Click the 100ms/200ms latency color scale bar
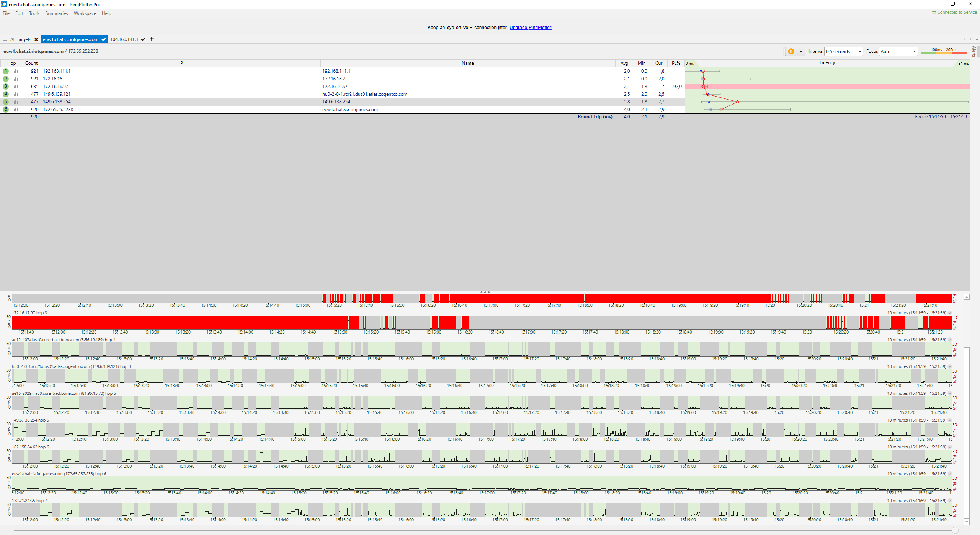 (x=944, y=52)
